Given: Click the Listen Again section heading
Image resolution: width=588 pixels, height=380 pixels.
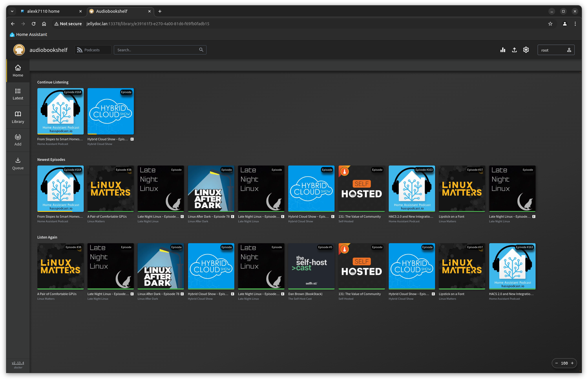Looking at the screenshot, I should coord(47,237).
